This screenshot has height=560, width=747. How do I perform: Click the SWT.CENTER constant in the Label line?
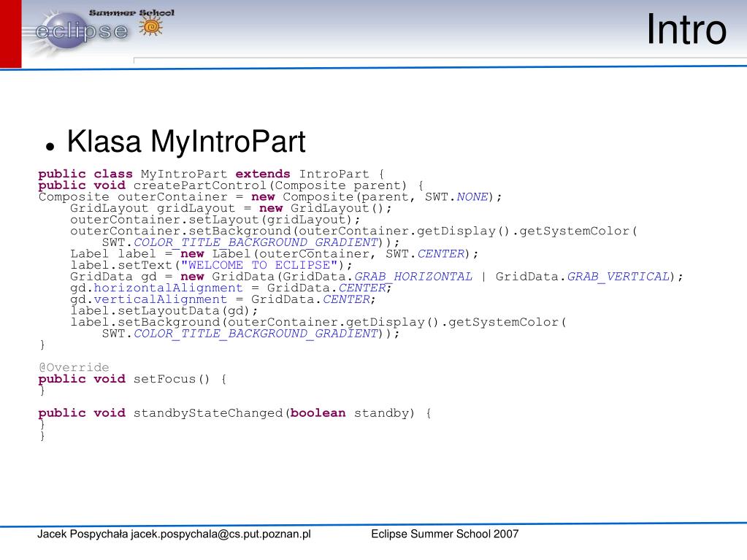pos(425,254)
